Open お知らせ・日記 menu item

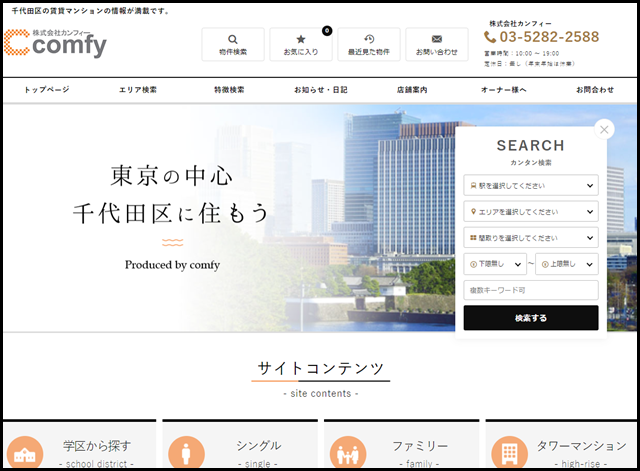click(321, 90)
